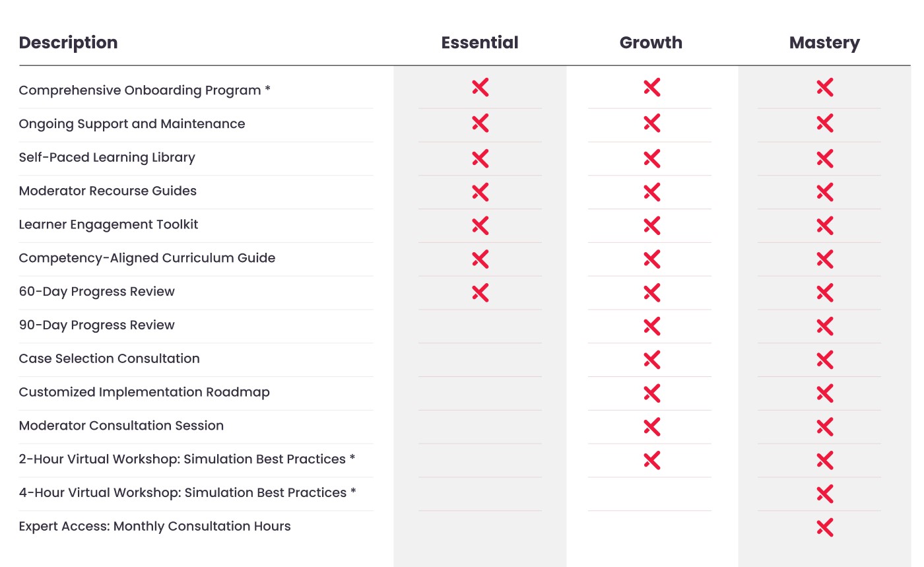Click the Growth mark for 2-Hour Virtual Workshop
Image resolution: width=924 pixels, height=567 pixels.
pyautogui.click(x=651, y=460)
